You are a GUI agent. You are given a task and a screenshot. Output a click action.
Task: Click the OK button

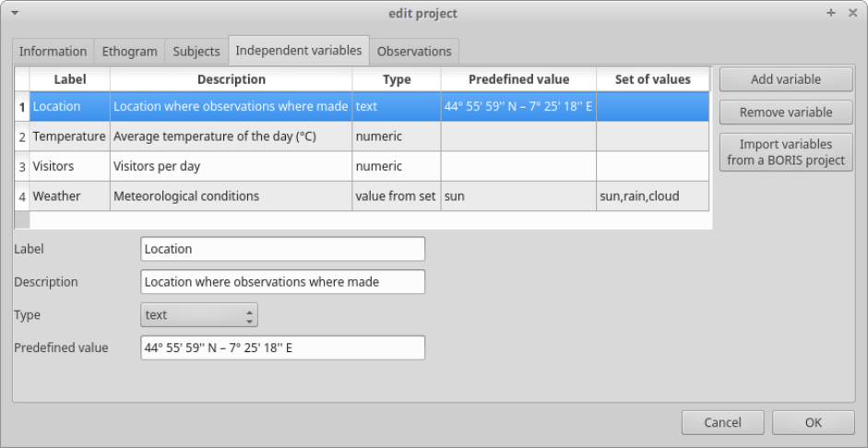tap(812, 423)
